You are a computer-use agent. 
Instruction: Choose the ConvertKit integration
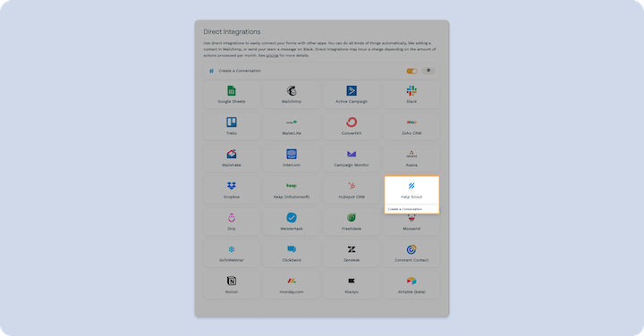click(x=352, y=126)
